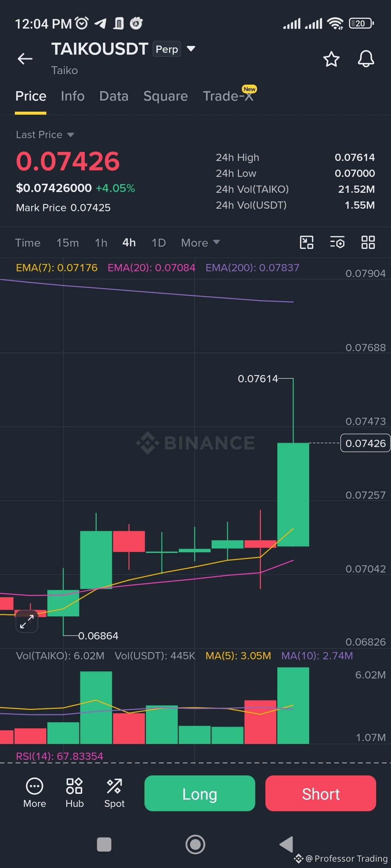The height and width of the screenshot is (868, 391).
Task: Tap the Mark Price 0.07425 text
Action: pos(63,208)
